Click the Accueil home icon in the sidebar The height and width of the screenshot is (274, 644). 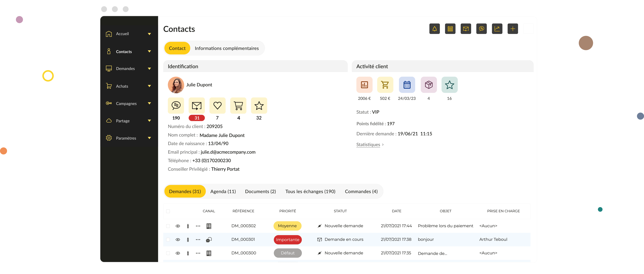click(109, 34)
